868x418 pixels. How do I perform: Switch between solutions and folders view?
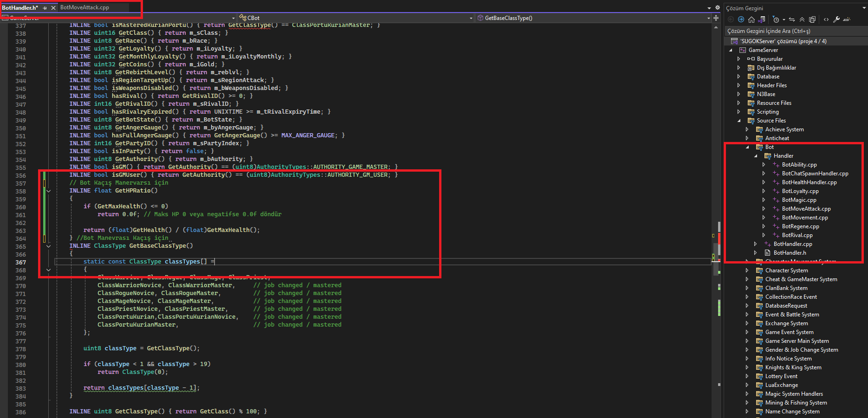tap(762, 19)
